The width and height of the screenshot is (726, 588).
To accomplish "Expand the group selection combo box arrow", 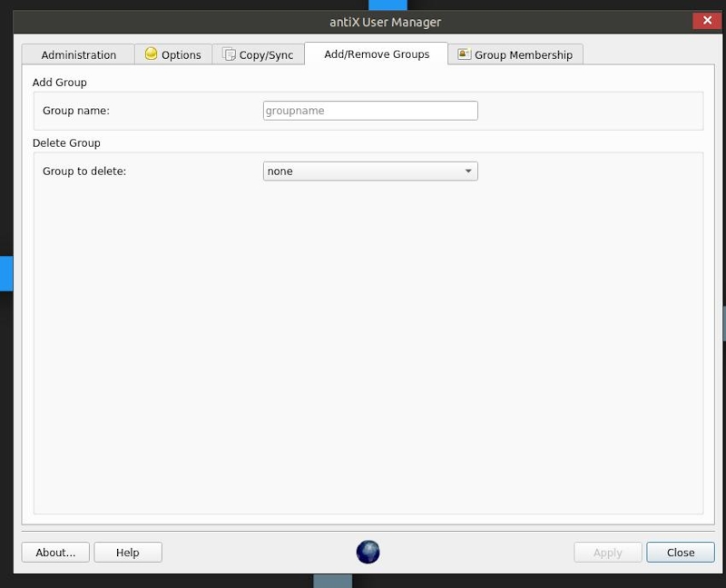I will coord(468,171).
